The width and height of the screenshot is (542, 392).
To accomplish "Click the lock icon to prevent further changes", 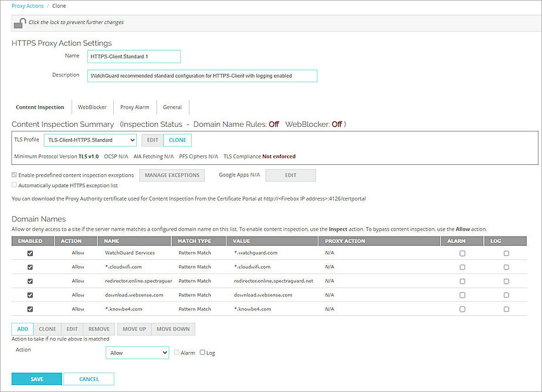I will pyautogui.click(x=19, y=22).
